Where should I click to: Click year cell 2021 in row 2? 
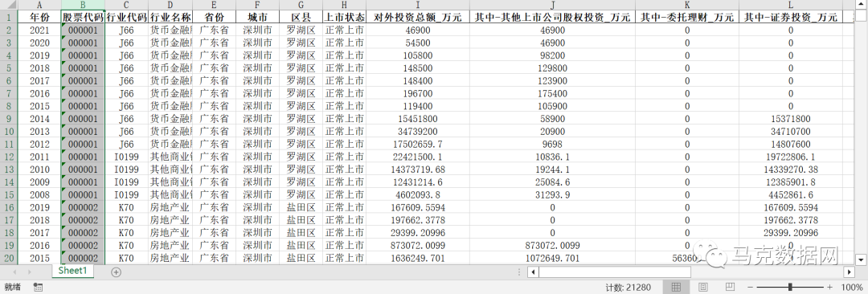pyautogui.click(x=39, y=30)
